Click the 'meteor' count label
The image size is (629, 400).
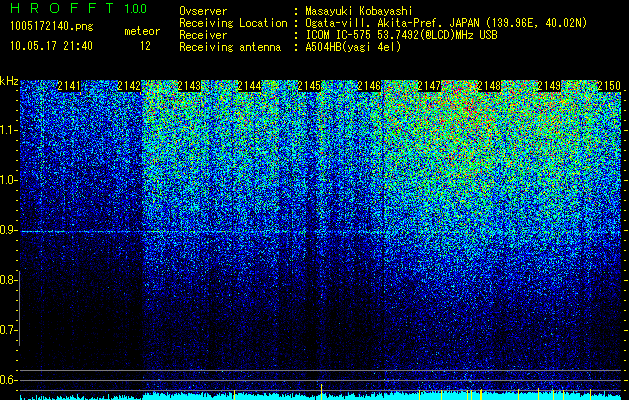pyautogui.click(x=142, y=31)
